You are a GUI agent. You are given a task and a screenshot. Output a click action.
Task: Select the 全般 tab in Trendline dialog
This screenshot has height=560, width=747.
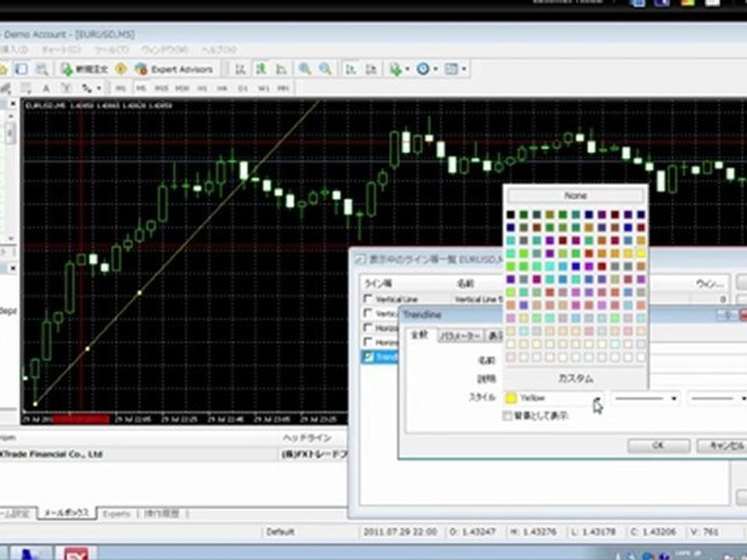[419, 335]
